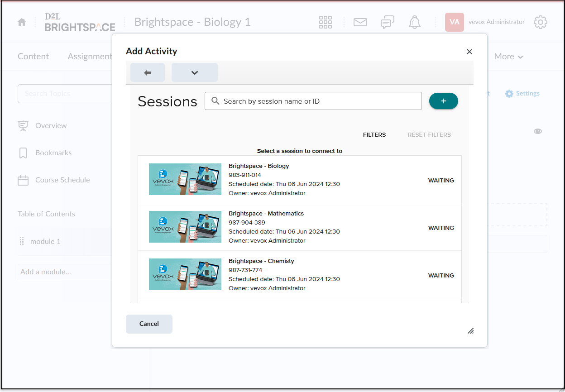This screenshot has width=565, height=392.
Task: Cancel the Add Activity dialog
Action: click(x=149, y=324)
